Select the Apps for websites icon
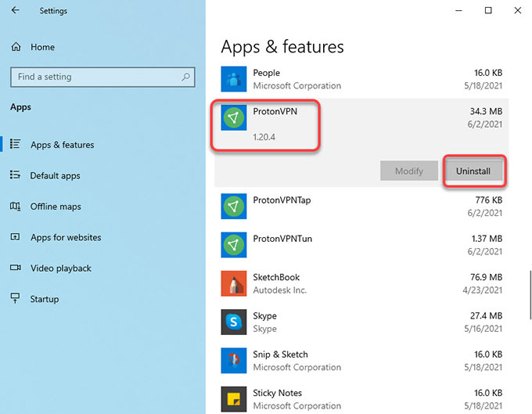 (16, 236)
